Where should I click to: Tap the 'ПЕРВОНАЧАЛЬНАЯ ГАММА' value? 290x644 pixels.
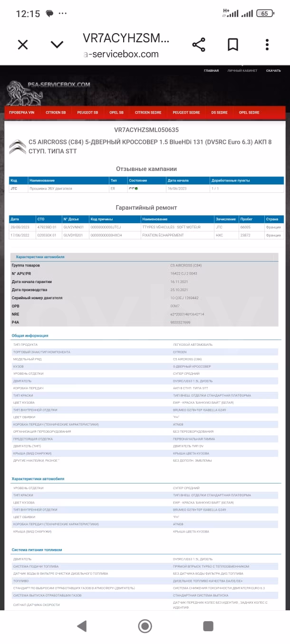click(x=193, y=439)
